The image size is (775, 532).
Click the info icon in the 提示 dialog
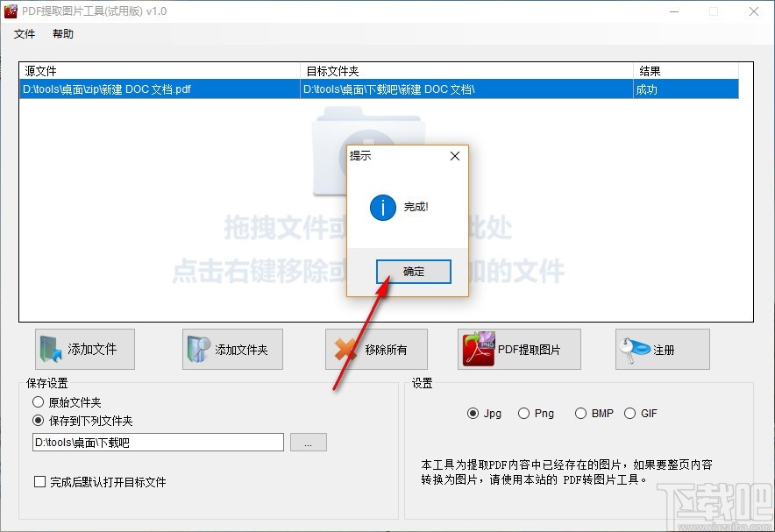383,208
